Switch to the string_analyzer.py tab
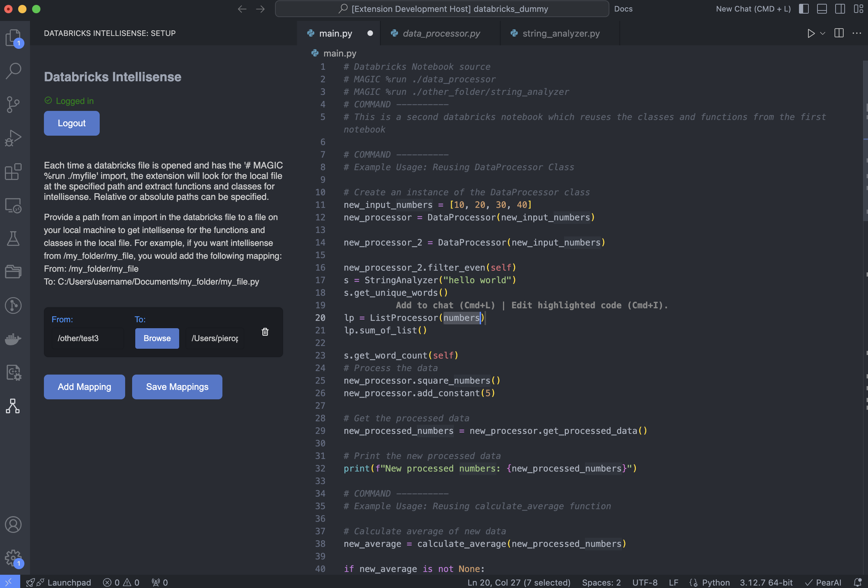868x588 pixels. click(561, 33)
